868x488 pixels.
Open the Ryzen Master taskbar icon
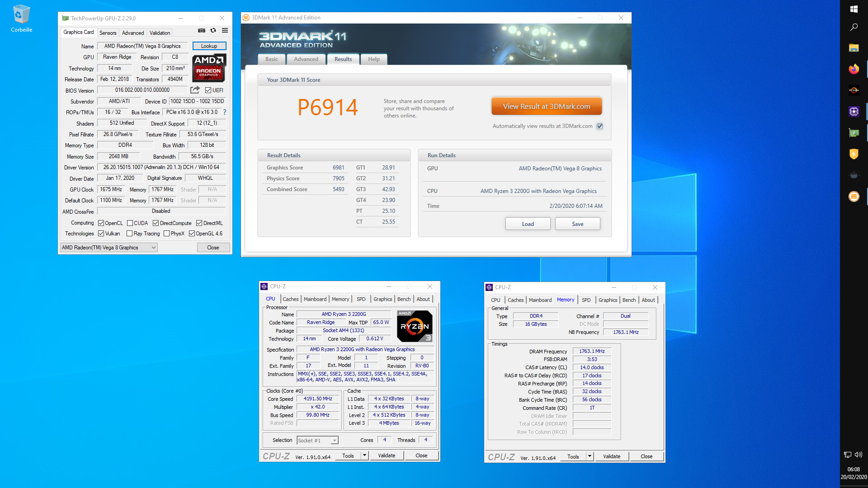854,90
